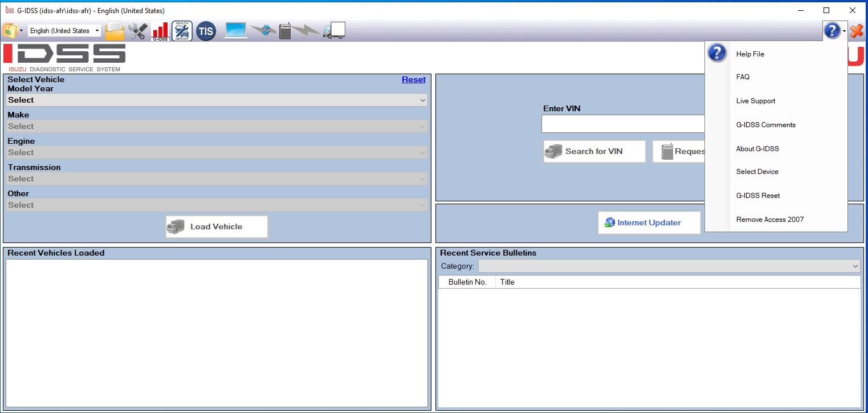Click the laptop computer icon in toolbar
The width and height of the screenshot is (868, 413).
point(236,31)
